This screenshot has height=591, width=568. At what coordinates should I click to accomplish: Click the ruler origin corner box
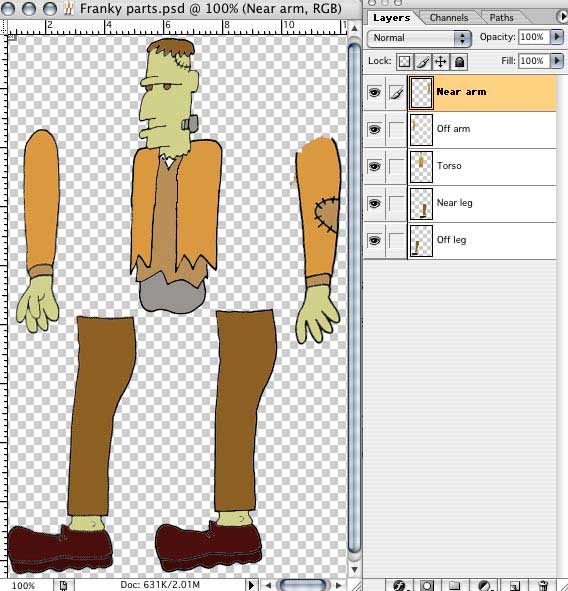tap(5, 29)
